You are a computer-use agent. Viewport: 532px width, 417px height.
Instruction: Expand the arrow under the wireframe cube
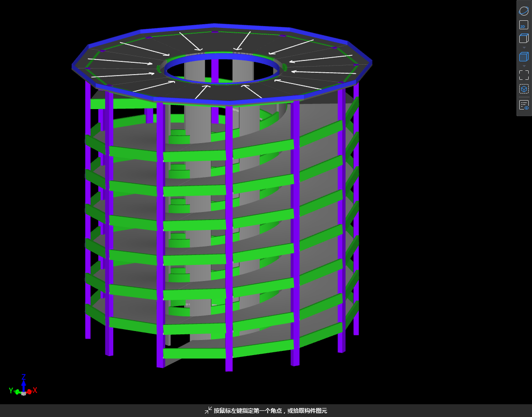524,48
